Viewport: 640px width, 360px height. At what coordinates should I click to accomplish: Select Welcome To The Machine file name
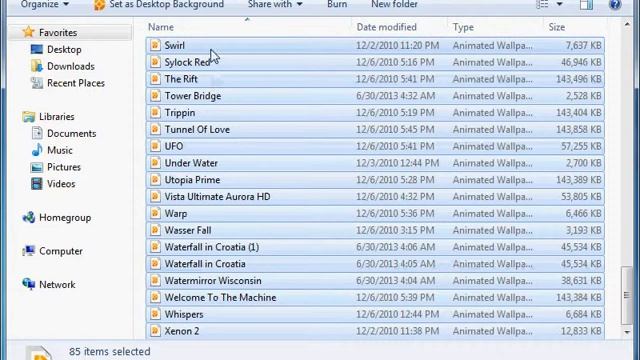(220, 298)
